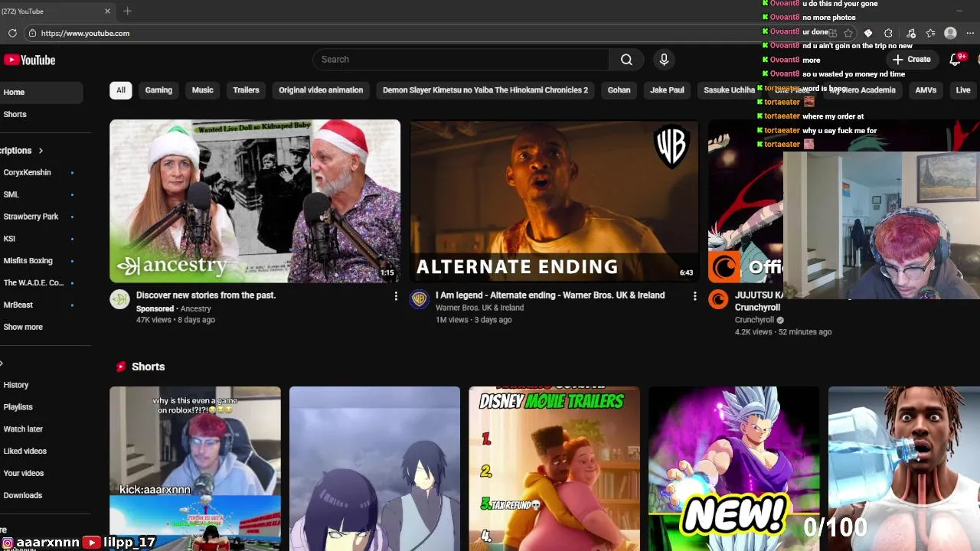Open the NEW! Gohan Short thumbnail
Screen dimensions: 980x551
[x=734, y=468]
